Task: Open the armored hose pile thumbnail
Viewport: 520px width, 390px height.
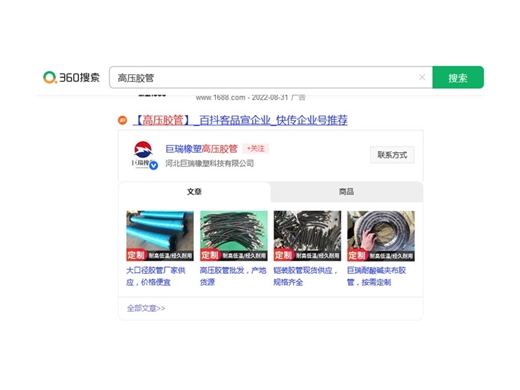Action: [307, 236]
